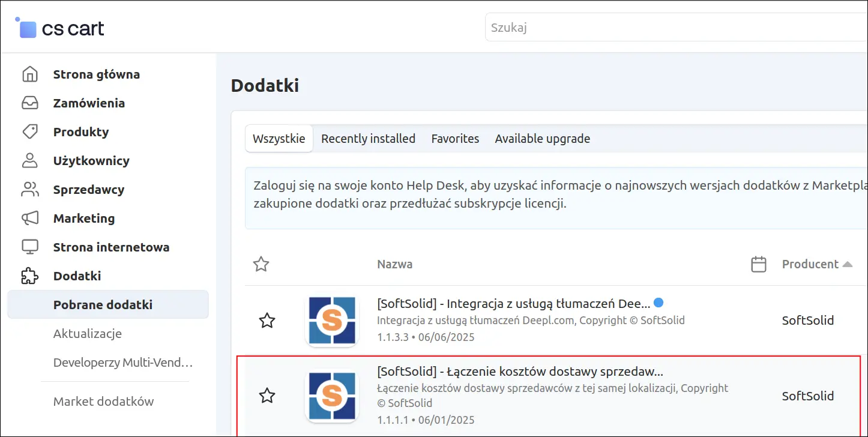Click the inbox icon beside Zamówienia

pos(30,103)
